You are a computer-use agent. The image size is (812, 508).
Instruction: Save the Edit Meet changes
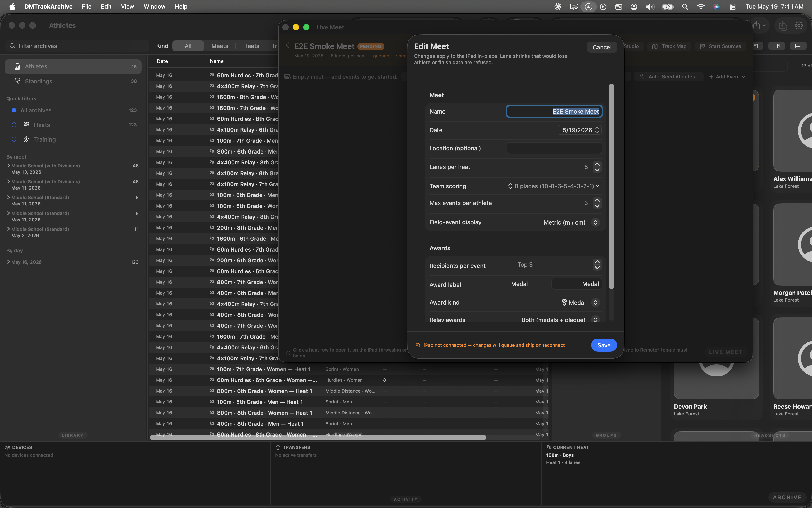604,345
